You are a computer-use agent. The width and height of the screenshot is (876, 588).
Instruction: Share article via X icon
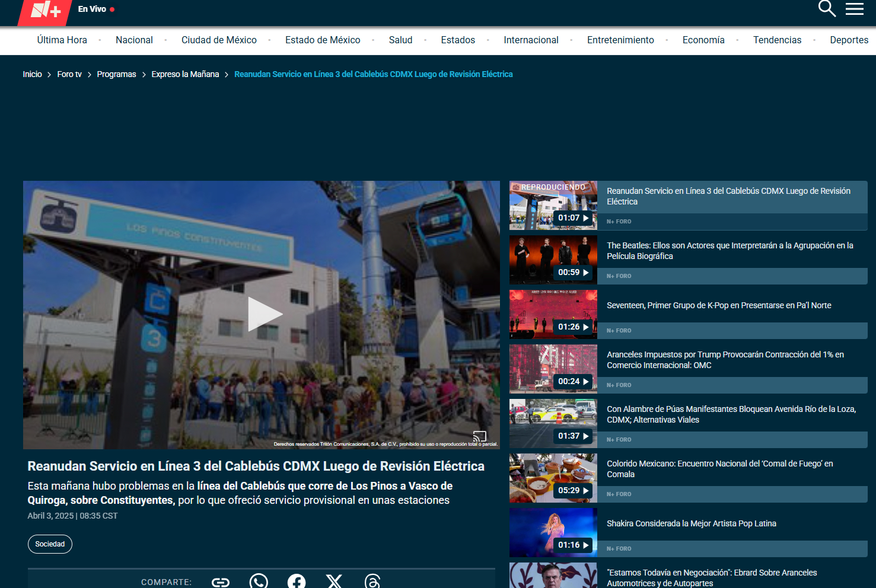pos(335,581)
